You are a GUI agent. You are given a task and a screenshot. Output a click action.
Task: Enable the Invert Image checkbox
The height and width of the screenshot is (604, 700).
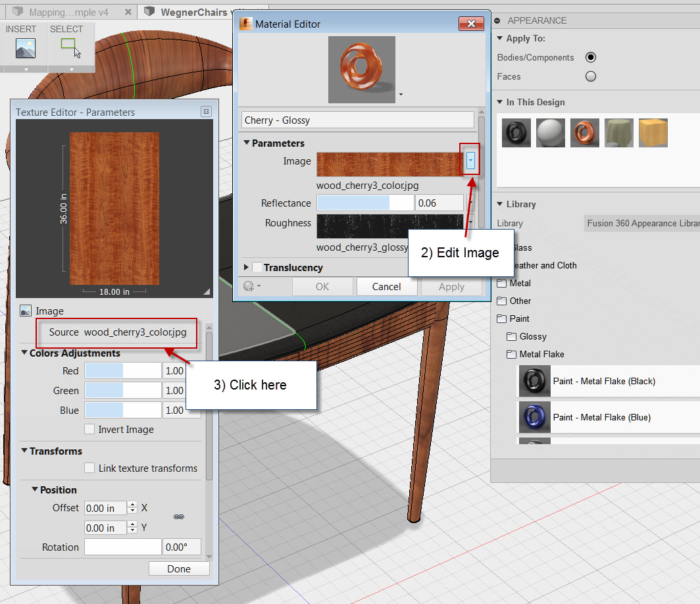(90, 429)
